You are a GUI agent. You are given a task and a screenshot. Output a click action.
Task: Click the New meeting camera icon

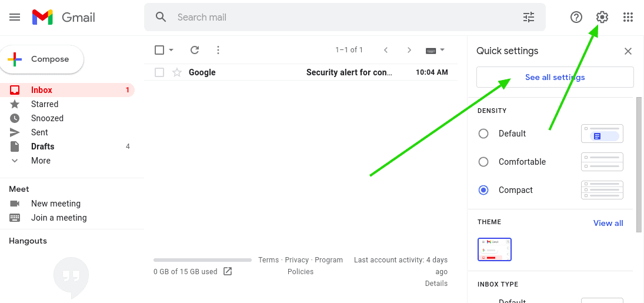point(15,204)
